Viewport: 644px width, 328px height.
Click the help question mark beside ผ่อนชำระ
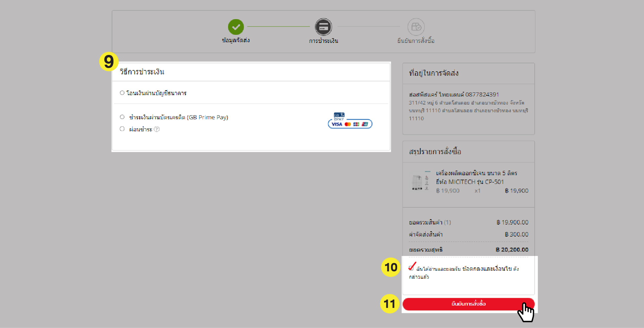pos(157,129)
